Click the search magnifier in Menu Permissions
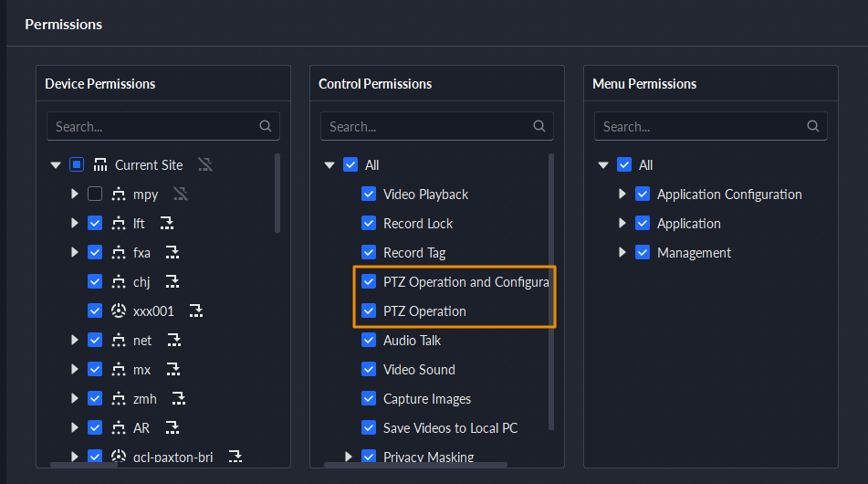The height and width of the screenshot is (484, 868). pyautogui.click(x=812, y=127)
